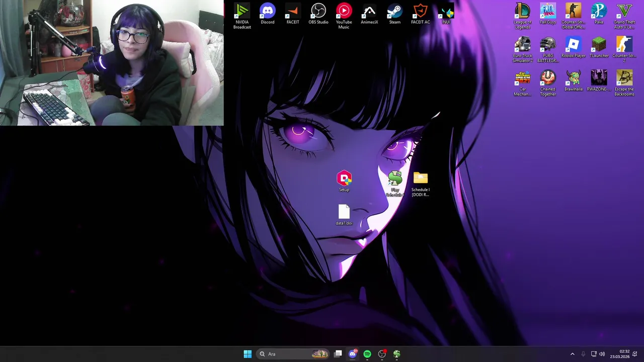Click the webcam overlay video thumbnail
The image size is (644, 362).
coord(112,63)
